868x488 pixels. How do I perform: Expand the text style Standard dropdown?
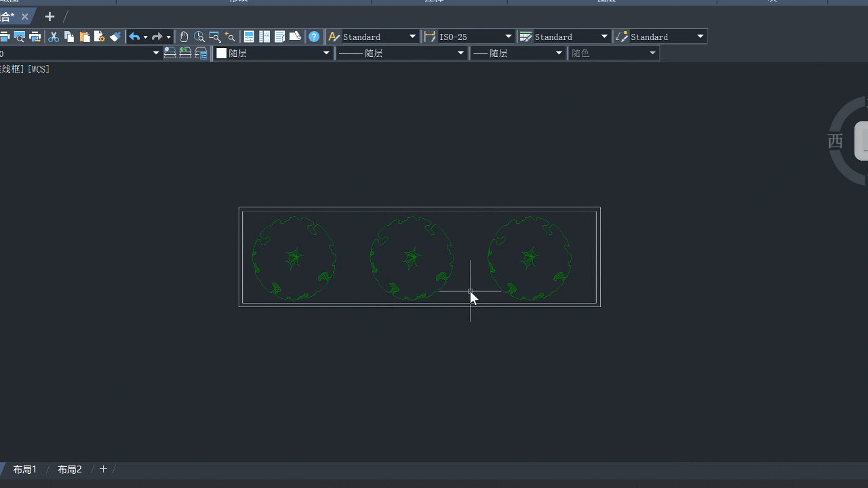pyautogui.click(x=412, y=37)
